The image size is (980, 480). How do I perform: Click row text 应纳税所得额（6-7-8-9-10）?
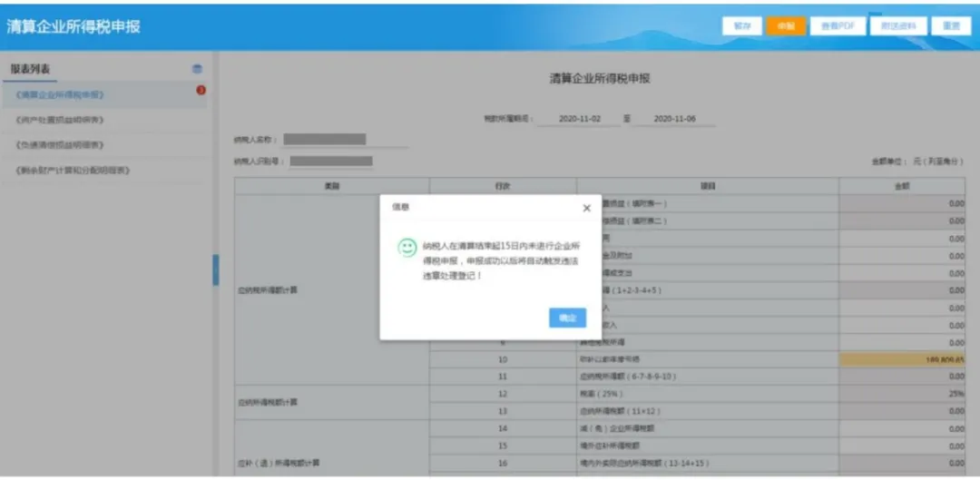tap(628, 377)
